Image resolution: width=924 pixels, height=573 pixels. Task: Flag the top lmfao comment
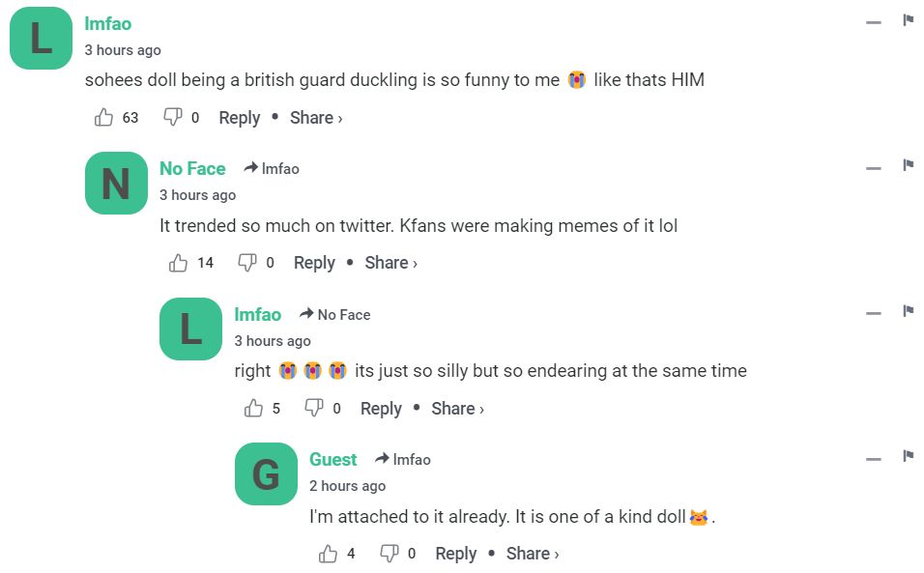point(909,20)
